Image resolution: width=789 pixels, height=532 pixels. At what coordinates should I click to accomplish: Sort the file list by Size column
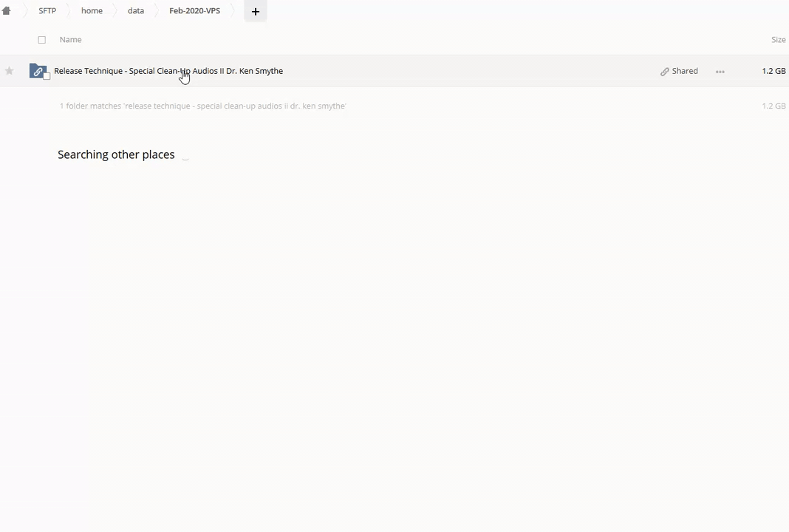(x=778, y=40)
